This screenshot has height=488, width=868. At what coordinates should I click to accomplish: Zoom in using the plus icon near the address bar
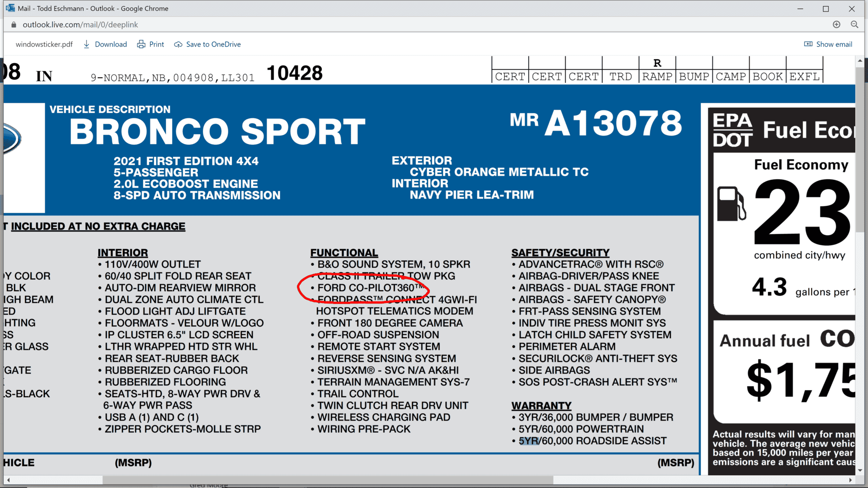[836, 24]
